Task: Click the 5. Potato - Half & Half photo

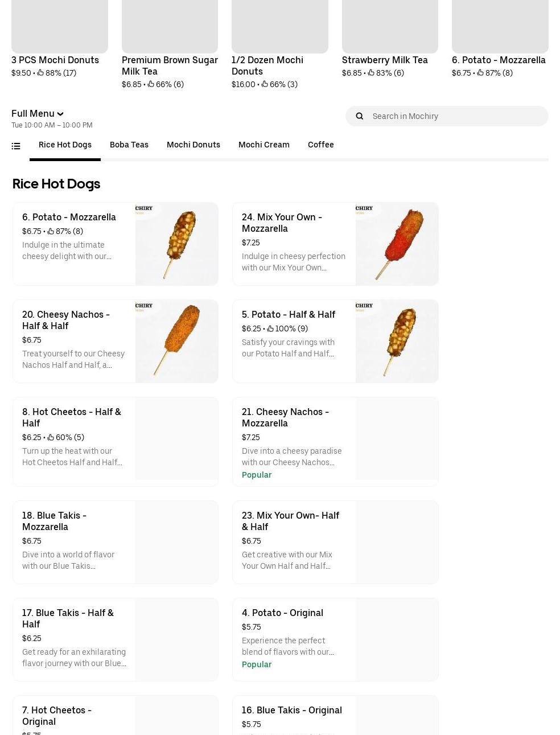Action: 397,341
